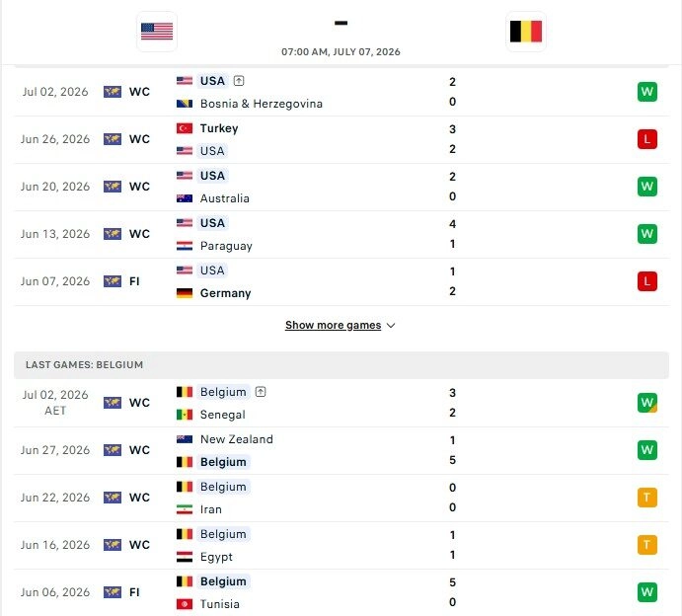Click the L badge for Turkey vs USA
This screenshot has width=682, height=616.
click(646, 139)
